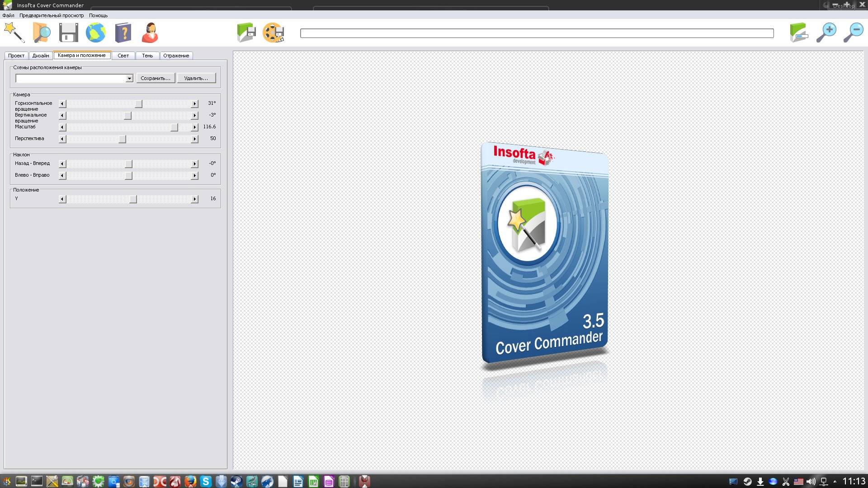Image resolution: width=868 pixels, height=488 pixels.
Task: Click the save rendered image icon
Action: point(246,33)
